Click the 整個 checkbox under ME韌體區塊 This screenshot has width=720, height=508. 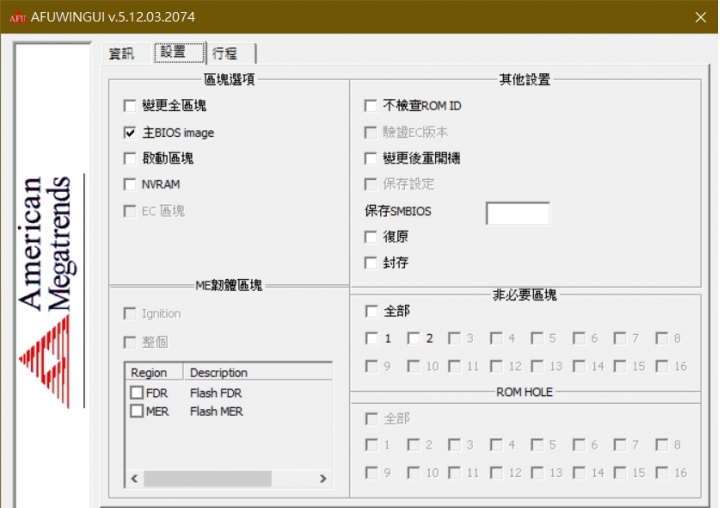130,342
